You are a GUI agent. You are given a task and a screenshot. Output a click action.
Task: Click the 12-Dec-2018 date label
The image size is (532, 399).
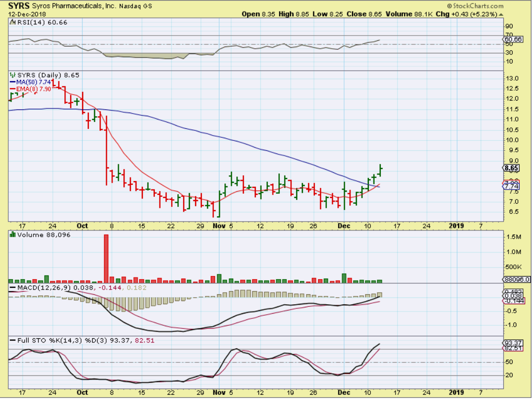tap(27, 14)
